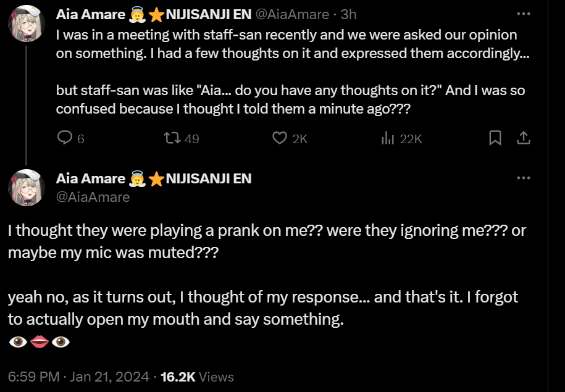Click the reply speech bubble icon
The width and height of the screenshot is (565, 392).
(x=65, y=138)
